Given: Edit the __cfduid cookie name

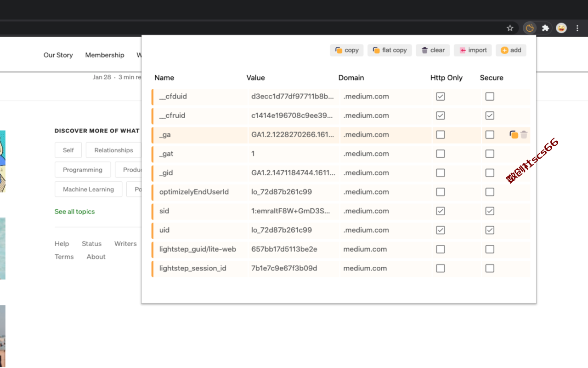Looking at the screenshot, I should [x=200, y=97].
